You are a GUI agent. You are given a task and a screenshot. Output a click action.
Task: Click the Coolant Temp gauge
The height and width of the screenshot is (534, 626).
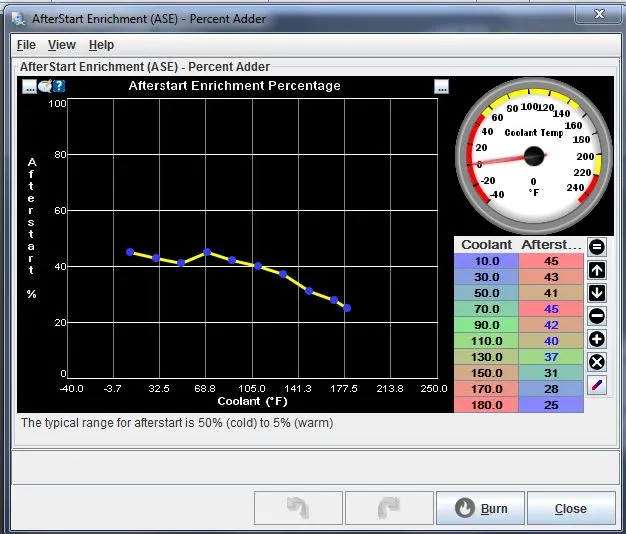click(x=534, y=156)
